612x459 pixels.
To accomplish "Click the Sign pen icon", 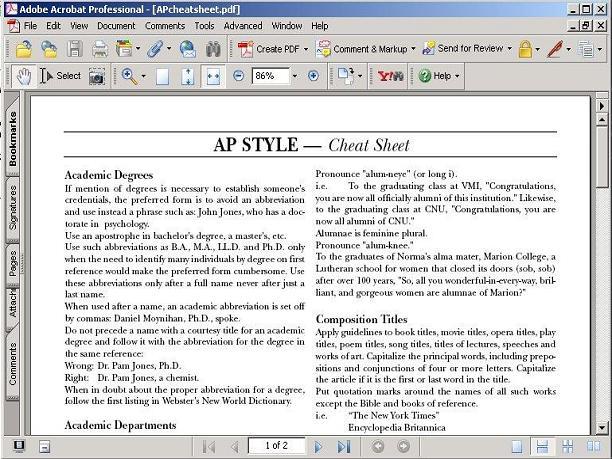I will pos(555,50).
